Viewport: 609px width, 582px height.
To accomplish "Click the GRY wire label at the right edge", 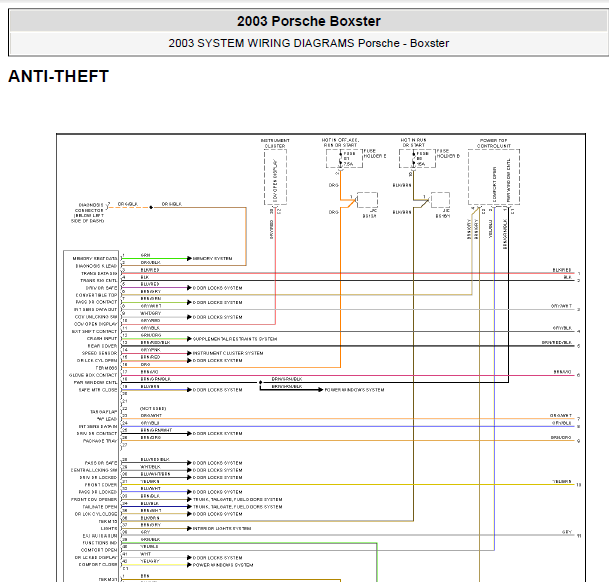I will click(567, 532).
